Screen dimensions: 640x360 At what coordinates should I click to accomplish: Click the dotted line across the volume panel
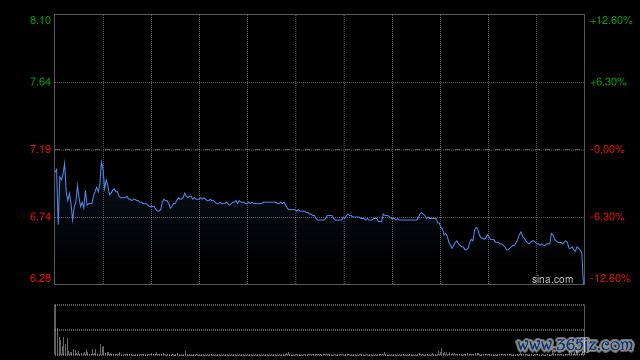[320, 330]
